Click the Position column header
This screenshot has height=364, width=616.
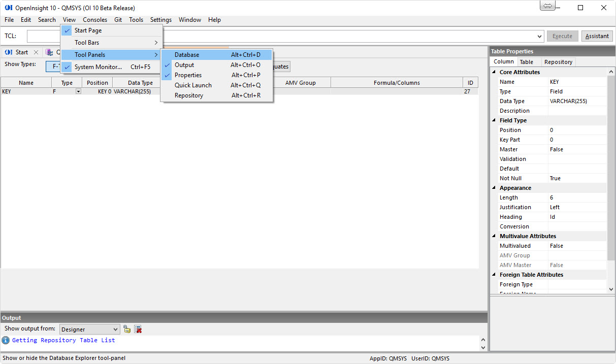[98, 83]
